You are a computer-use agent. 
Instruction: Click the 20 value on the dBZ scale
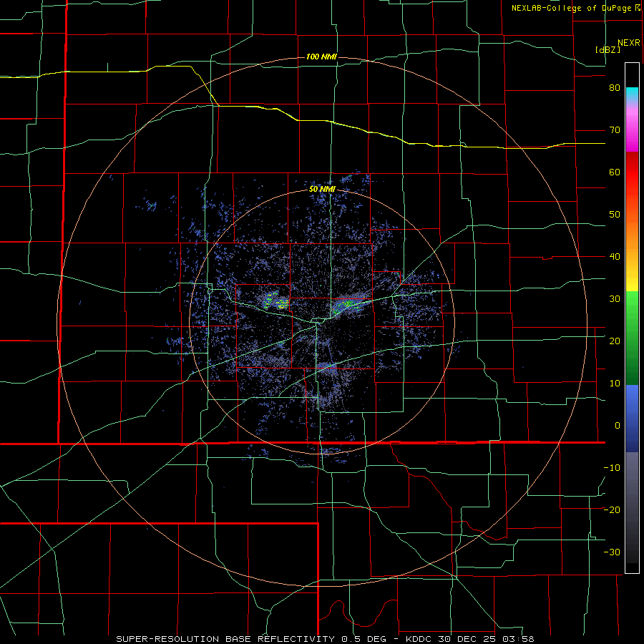coord(615,341)
